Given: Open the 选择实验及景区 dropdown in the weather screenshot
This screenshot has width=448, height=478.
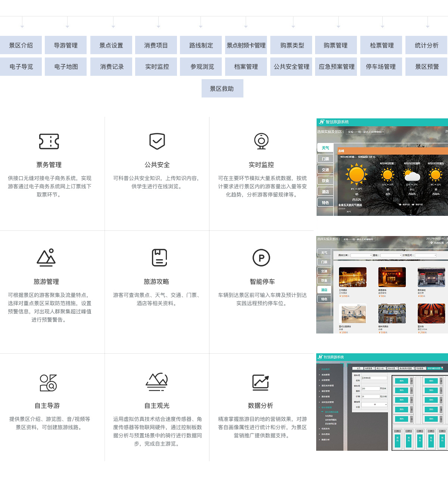Looking at the screenshot, I should pyautogui.click(x=365, y=132).
